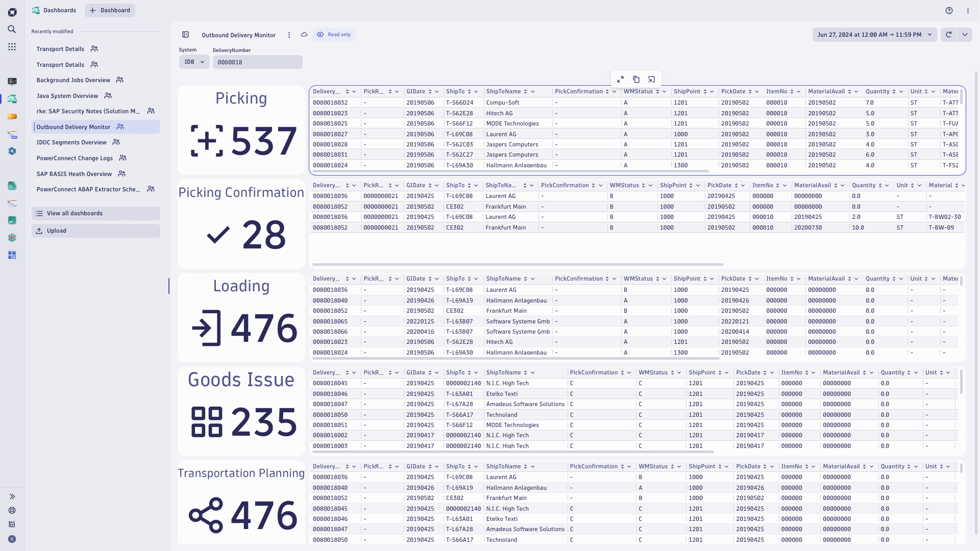
Task: Edit the DeliveryNumber input field
Action: (257, 62)
